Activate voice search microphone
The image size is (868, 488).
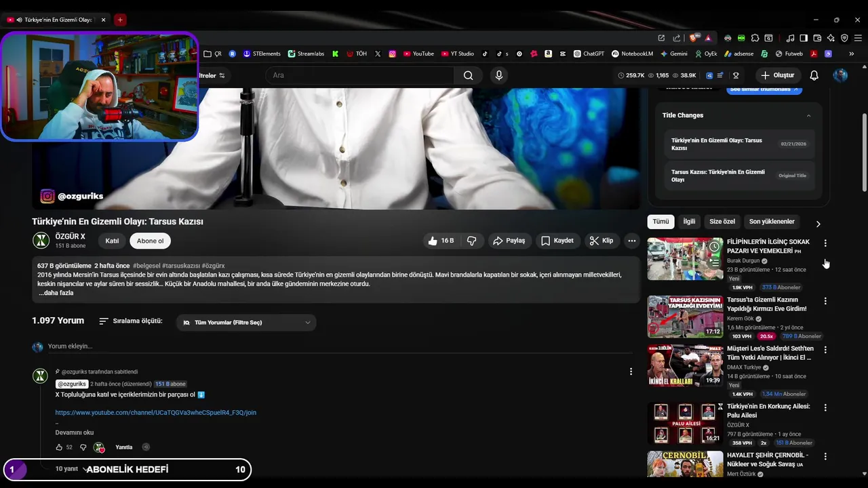point(499,75)
